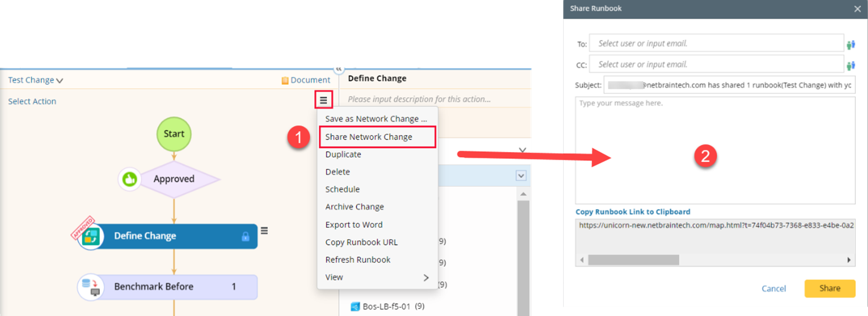Open the dropdown arrow in blue row
868x316 pixels.
(x=521, y=176)
